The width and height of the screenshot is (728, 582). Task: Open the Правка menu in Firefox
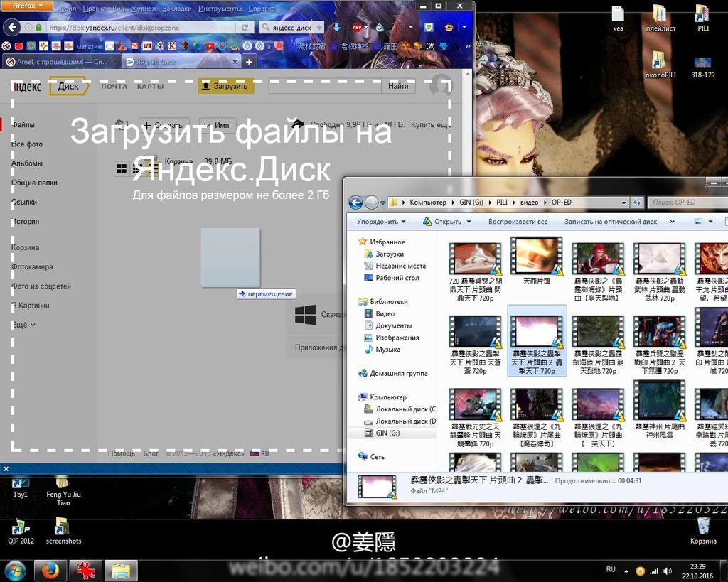click(x=95, y=9)
